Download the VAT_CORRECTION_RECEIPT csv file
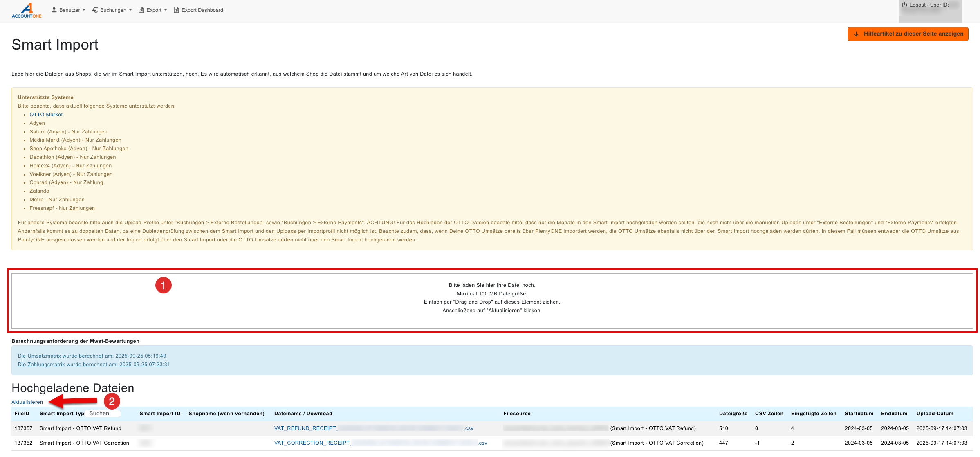The width and height of the screenshot is (980, 457). [x=312, y=443]
